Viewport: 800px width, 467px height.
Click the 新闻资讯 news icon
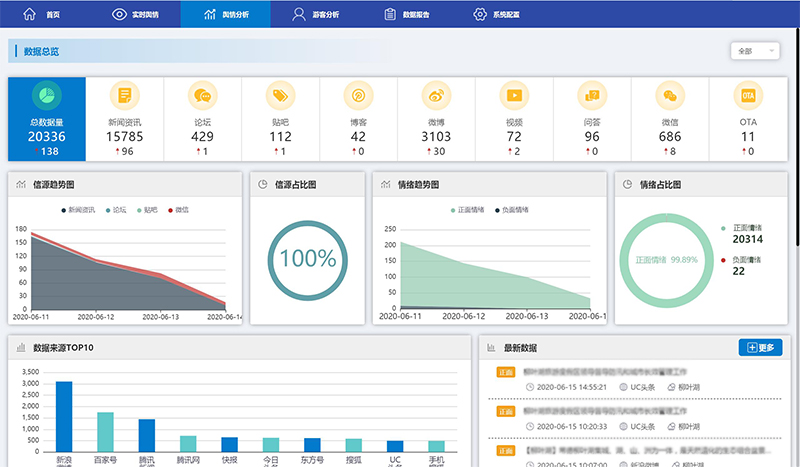[x=125, y=95]
